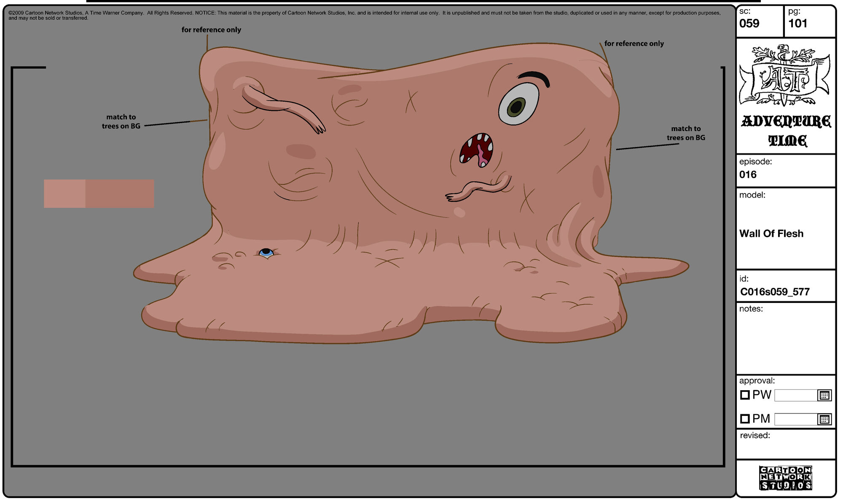Click the small blue eye on flesh base
843x504 pixels.
click(266, 252)
